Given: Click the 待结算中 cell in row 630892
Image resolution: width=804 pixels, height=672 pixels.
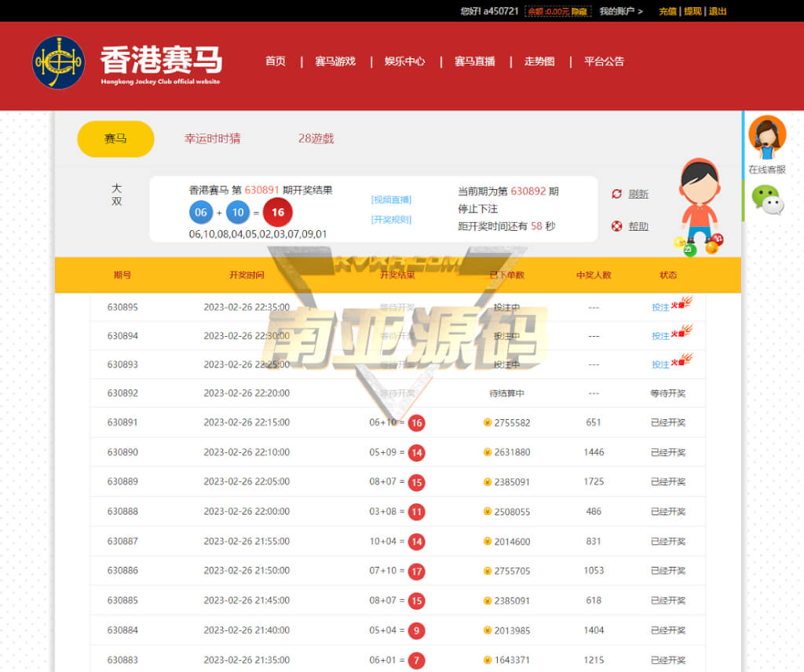Looking at the screenshot, I should click(506, 393).
